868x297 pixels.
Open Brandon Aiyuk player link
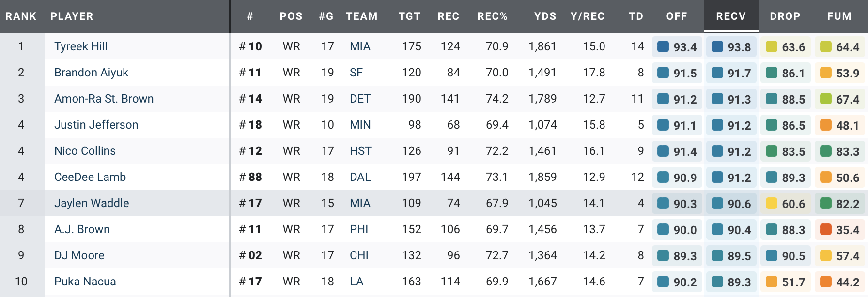pyautogui.click(x=91, y=73)
